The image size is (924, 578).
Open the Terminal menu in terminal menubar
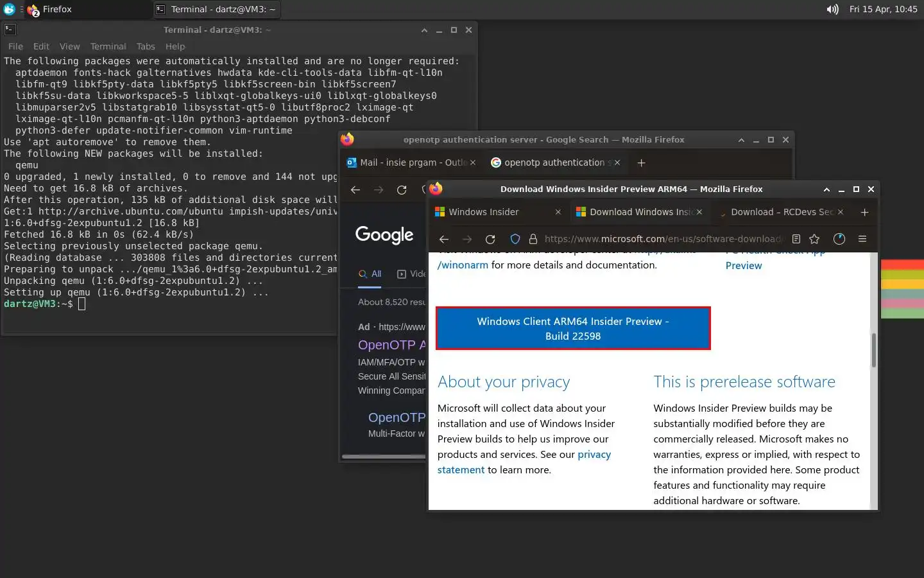pyautogui.click(x=108, y=46)
